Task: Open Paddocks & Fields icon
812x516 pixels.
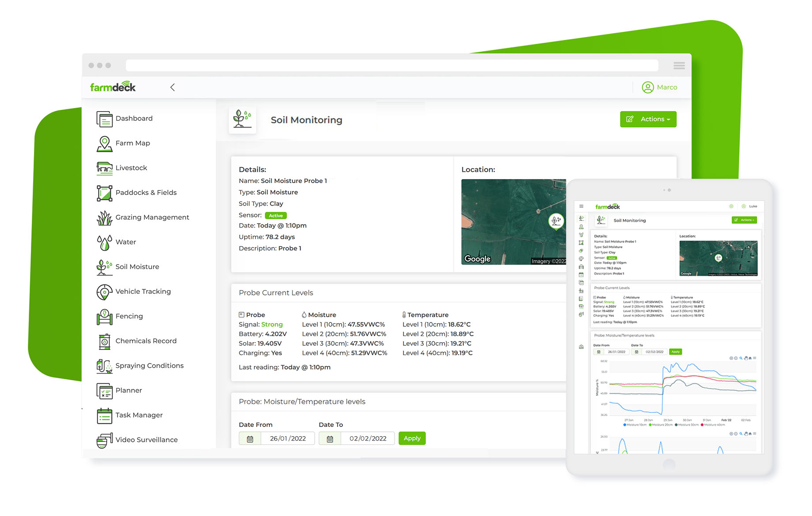Action: tap(105, 193)
